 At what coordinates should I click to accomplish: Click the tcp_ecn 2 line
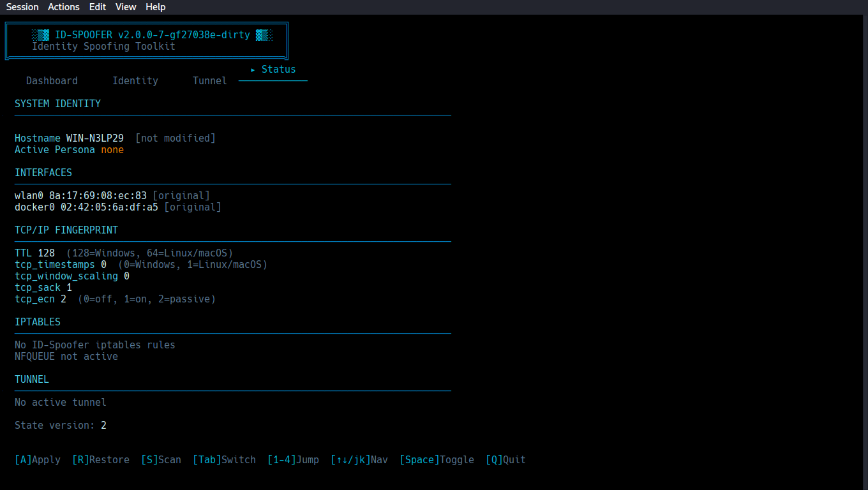pos(116,299)
